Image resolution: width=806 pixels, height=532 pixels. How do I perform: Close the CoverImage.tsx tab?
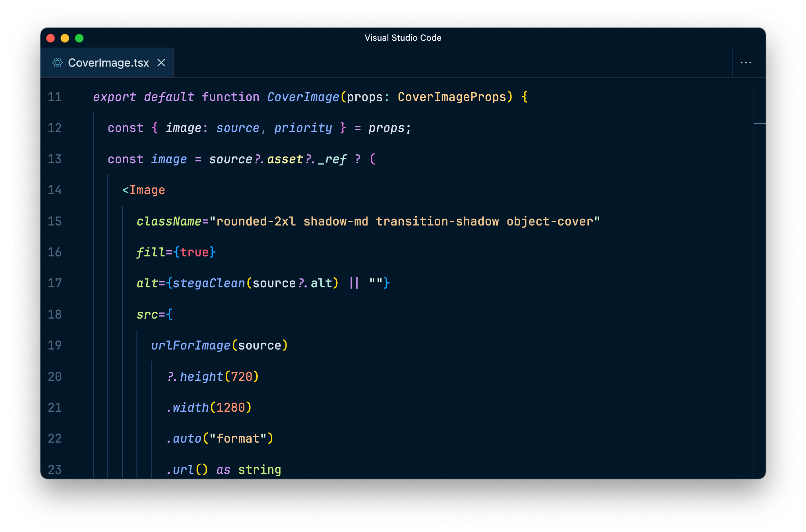[x=161, y=63]
